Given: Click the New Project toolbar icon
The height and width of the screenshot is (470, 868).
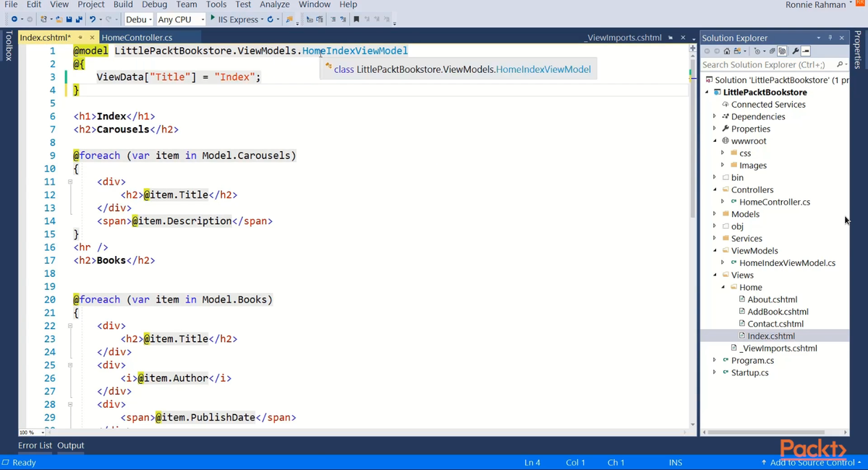Looking at the screenshot, I should 43,20.
